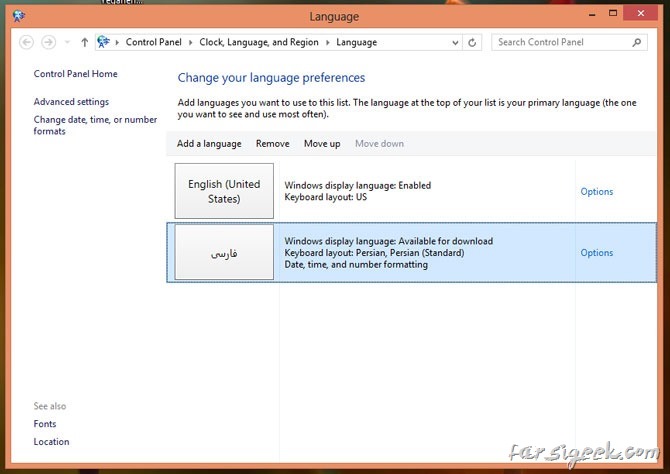
Task: Click 'Keyboard layout: US' text
Action: 326,197
